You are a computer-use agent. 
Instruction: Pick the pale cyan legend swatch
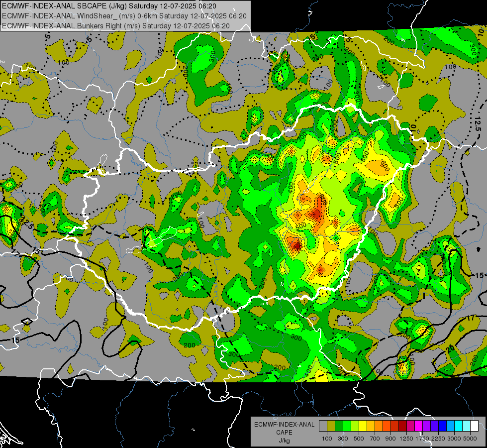tap(467, 426)
